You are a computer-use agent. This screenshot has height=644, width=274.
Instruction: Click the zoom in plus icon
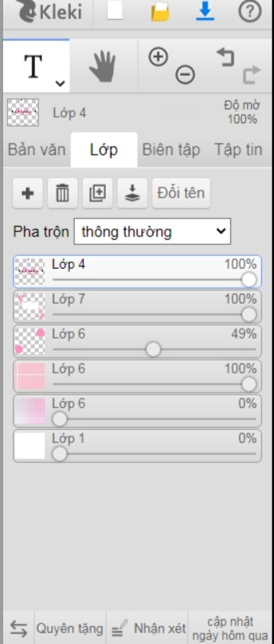[x=158, y=57]
